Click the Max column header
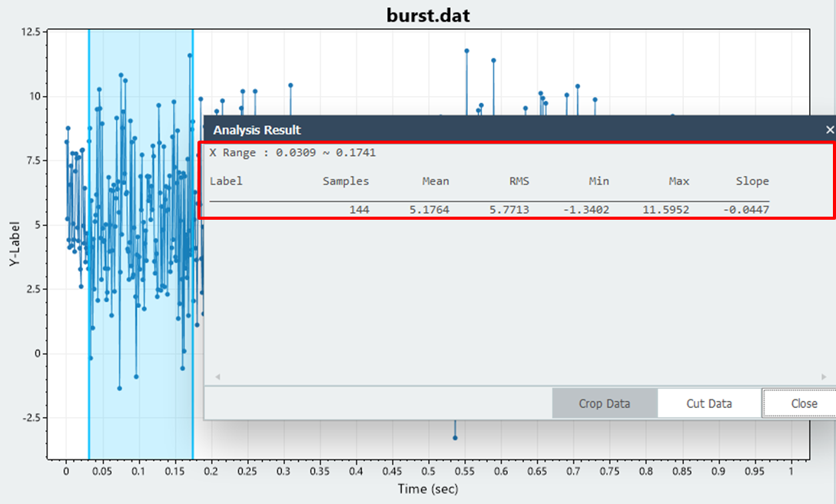This screenshot has width=836, height=504. pos(678,181)
